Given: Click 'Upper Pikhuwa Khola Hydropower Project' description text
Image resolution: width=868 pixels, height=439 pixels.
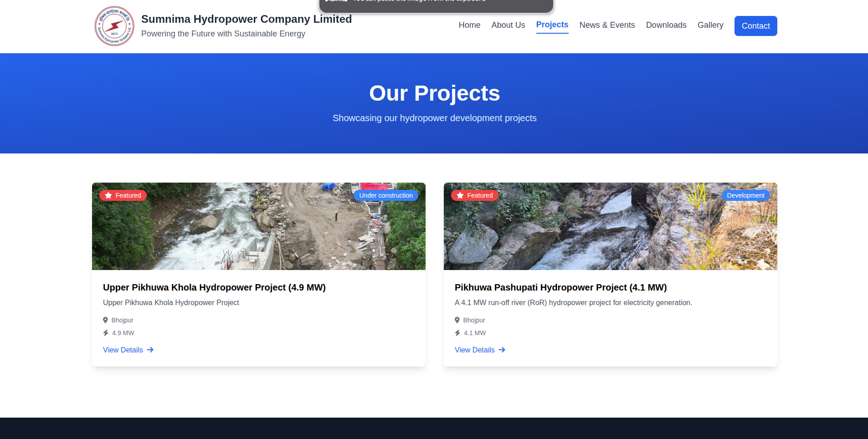Looking at the screenshot, I should [171, 302].
